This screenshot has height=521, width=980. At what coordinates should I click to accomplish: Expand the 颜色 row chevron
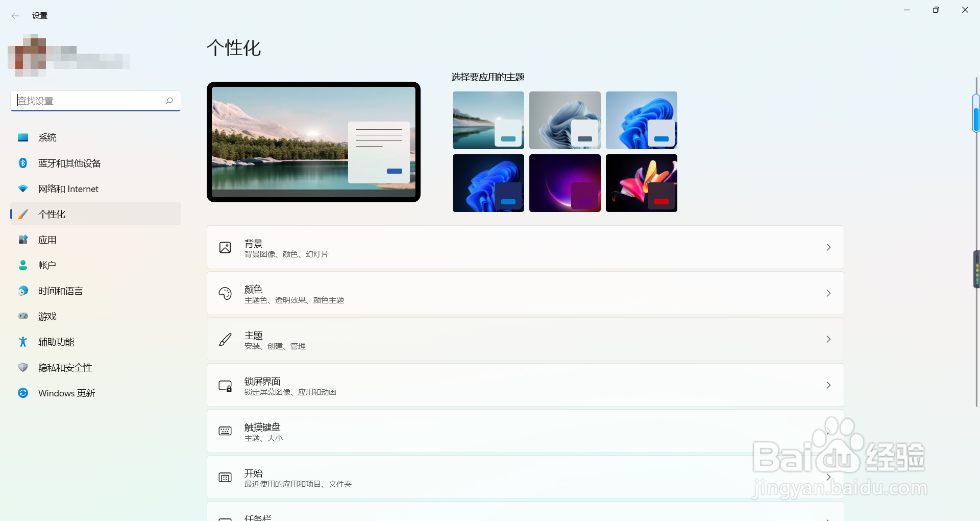tap(828, 293)
